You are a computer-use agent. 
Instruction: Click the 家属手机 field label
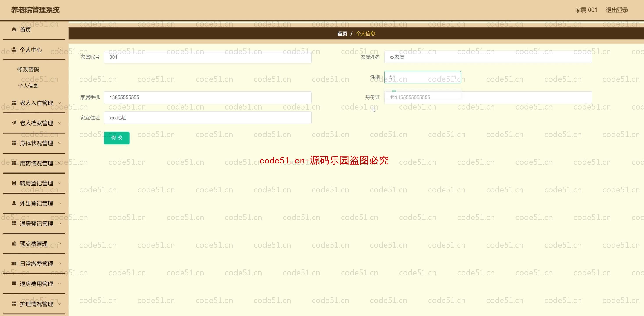click(x=90, y=97)
